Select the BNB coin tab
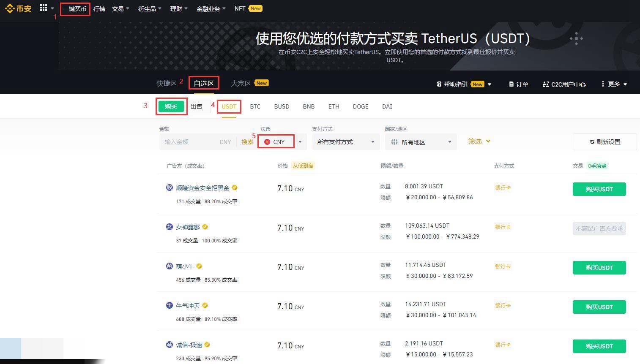640x364 pixels. pyautogui.click(x=309, y=106)
